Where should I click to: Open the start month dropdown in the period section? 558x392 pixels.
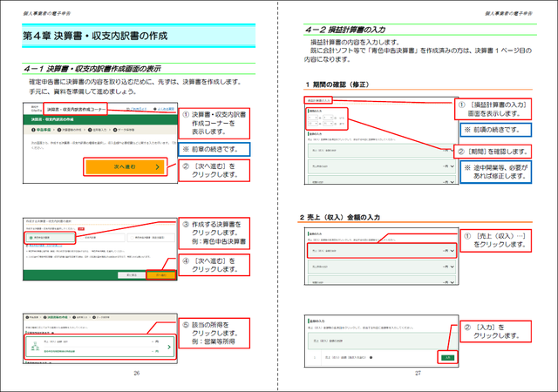(313, 118)
